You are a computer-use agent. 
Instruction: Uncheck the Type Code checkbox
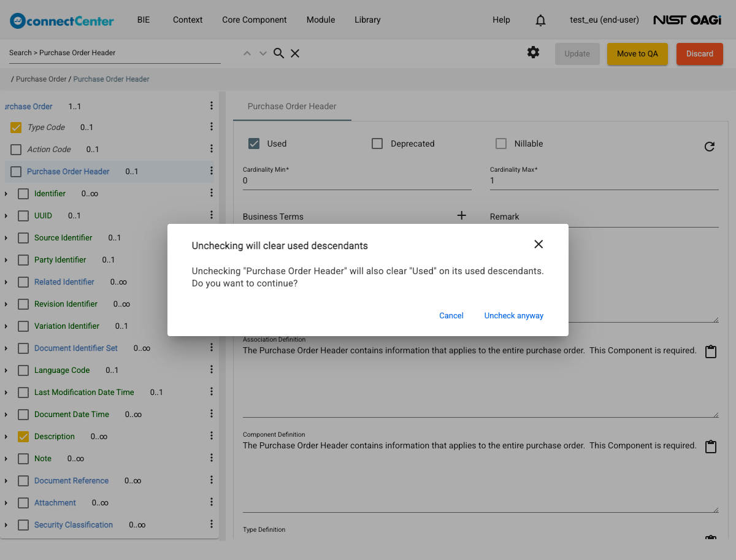click(16, 128)
